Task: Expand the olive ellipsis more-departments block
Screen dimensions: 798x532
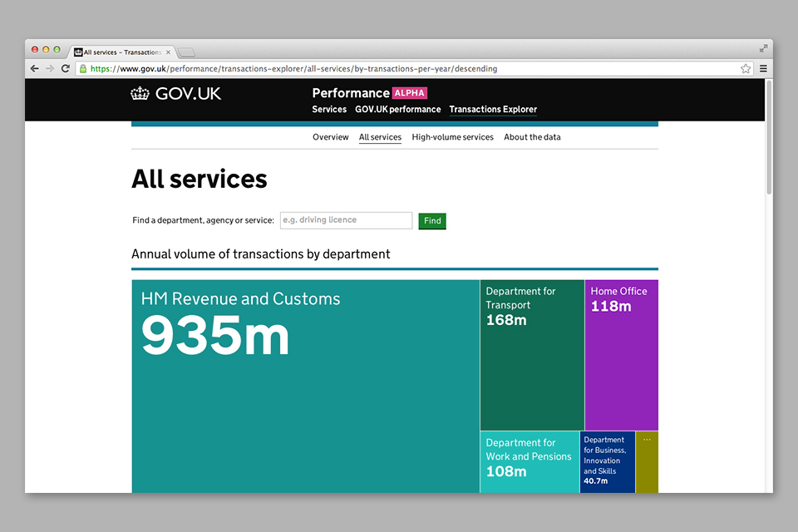Action: click(x=647, y=462)
